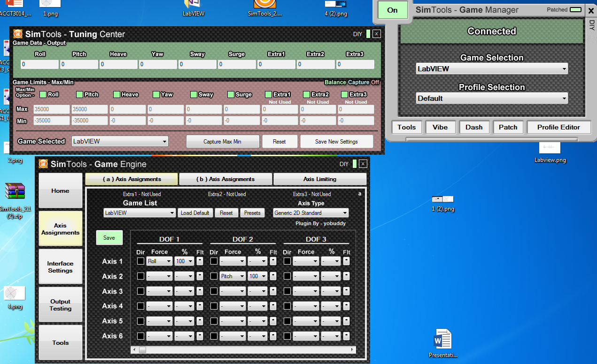Open the Game List dropdown in Game Engine
The image size is (597, 364).
click(140, 213)
